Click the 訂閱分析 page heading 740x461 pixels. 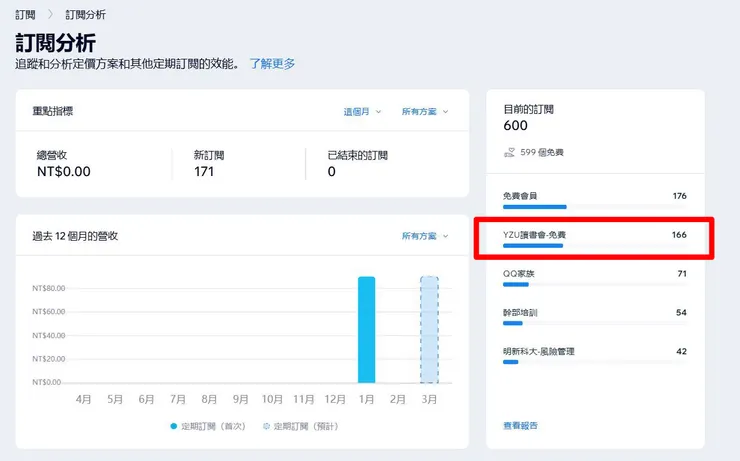click(x=56, y=43)
